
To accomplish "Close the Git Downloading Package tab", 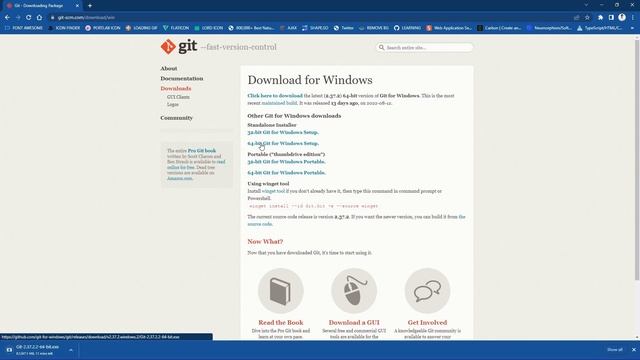I will point(77,6).
